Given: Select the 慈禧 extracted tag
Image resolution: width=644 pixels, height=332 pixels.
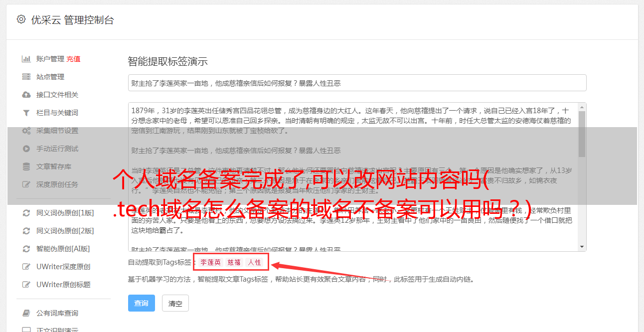Looking at the screenshot, I should click(x=234, y=262).
